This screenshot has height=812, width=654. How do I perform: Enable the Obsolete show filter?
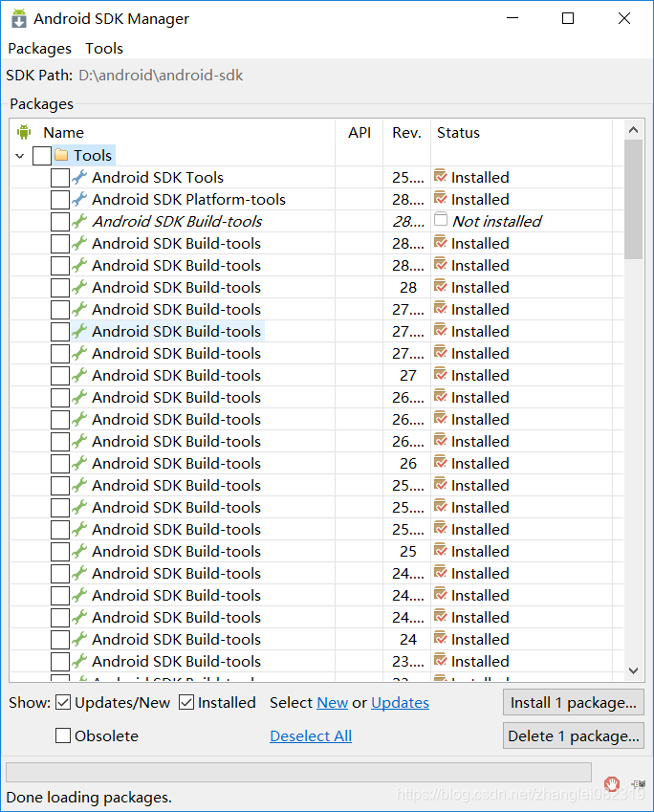(63, 735)
